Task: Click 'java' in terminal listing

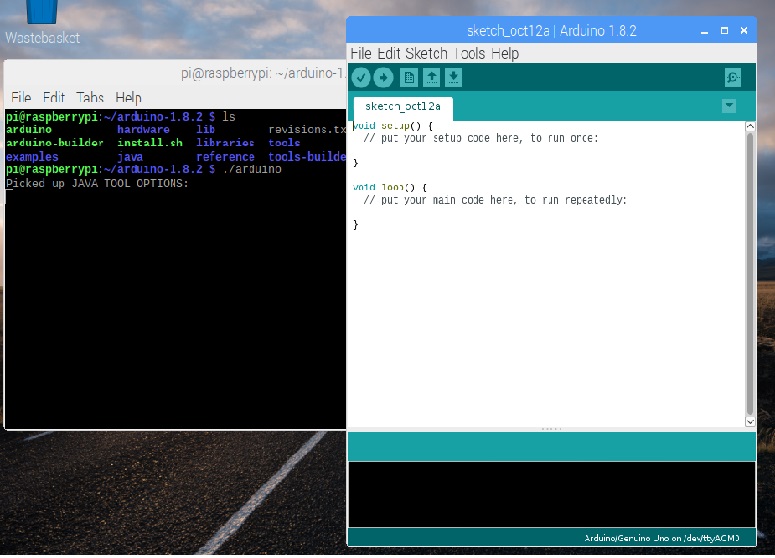Action: [130, 157]
